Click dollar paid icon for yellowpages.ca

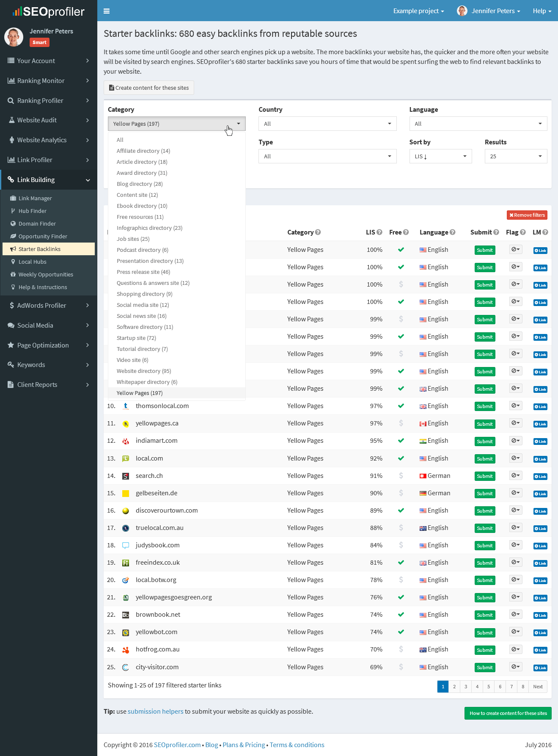(x=401, y=423)
